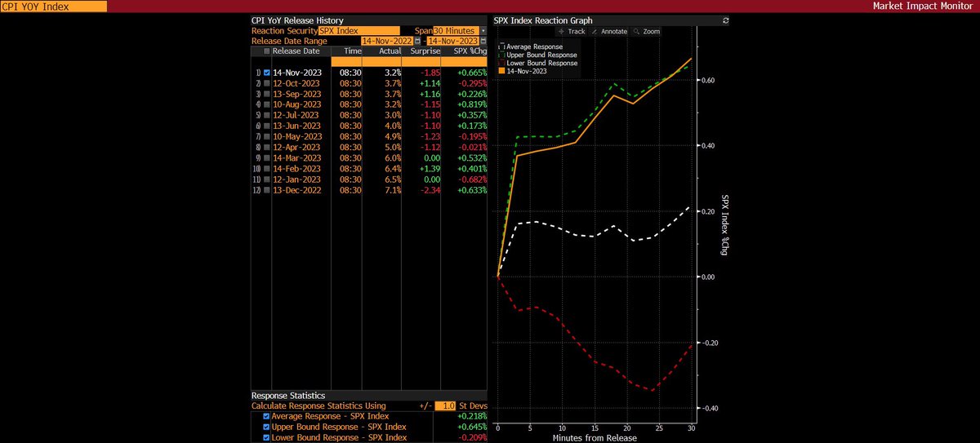This screenshot has height=443, width=980.
Task: Refresh the SPX Index Reaction Graph
Action: tap(725, 20)
